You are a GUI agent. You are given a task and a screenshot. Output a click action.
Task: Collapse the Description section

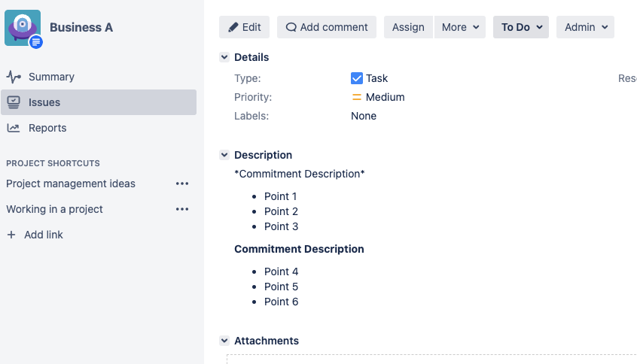224,155
